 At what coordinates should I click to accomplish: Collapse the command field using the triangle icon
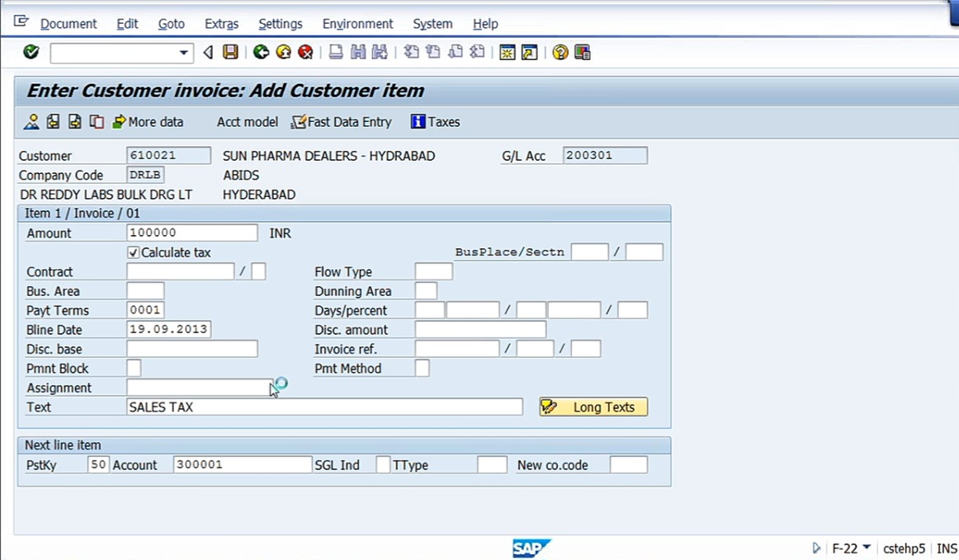pyautogui.click(x=208, y=53)
